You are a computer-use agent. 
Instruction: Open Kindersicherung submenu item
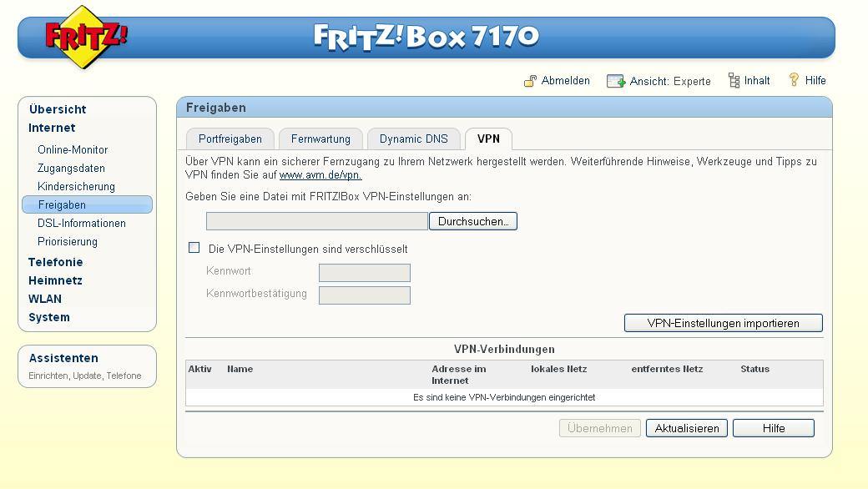[x=76, y=186]
